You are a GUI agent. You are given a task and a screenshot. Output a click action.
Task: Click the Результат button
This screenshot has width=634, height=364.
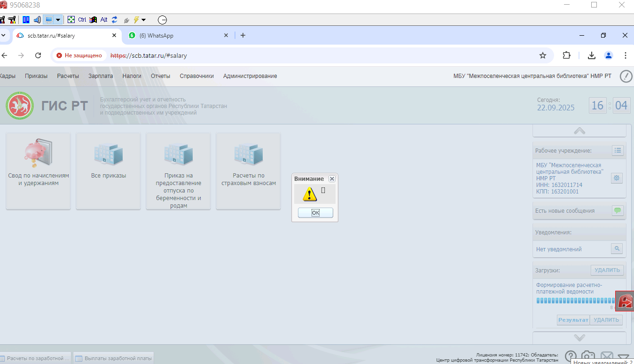tap(573, 320)
